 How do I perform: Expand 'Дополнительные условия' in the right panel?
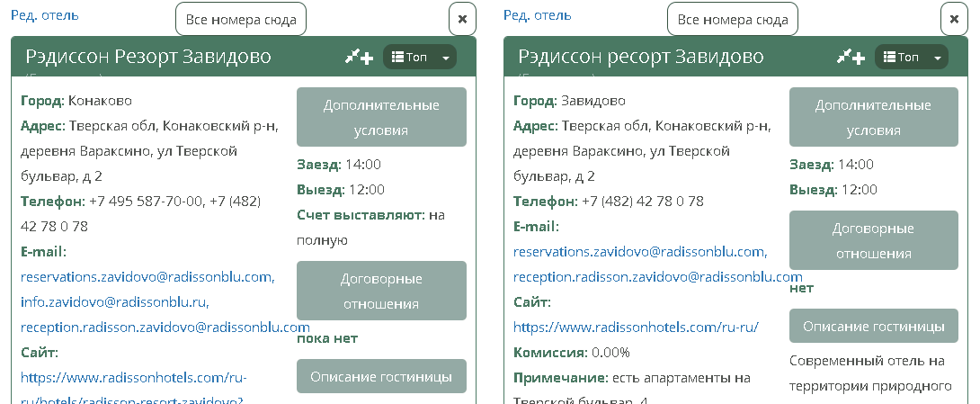click(x=873, y=117)
